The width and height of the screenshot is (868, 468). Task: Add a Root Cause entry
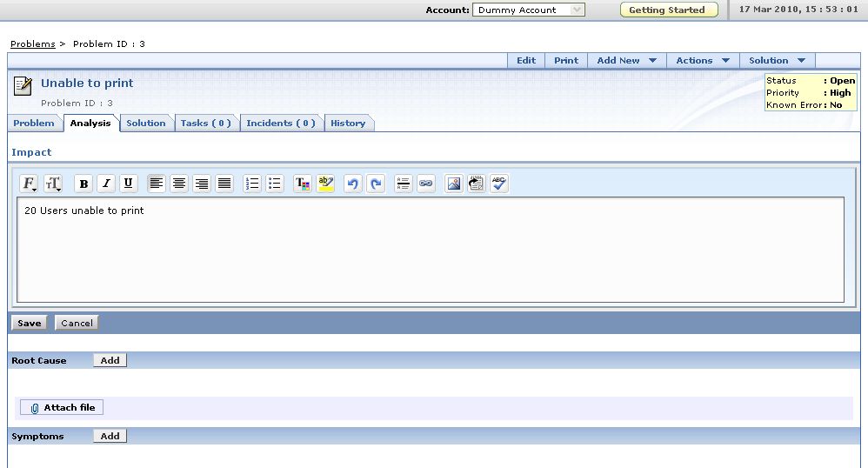coord(110,360)
